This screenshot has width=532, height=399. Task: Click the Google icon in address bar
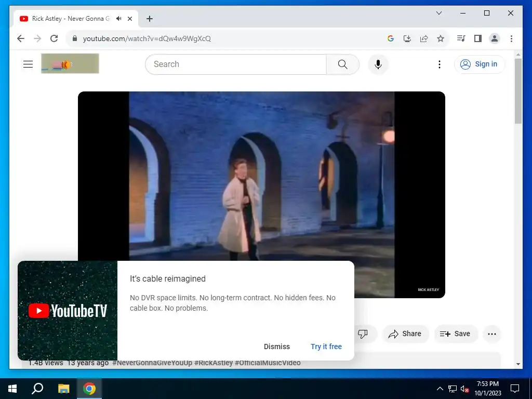click(x=391, y=38)
